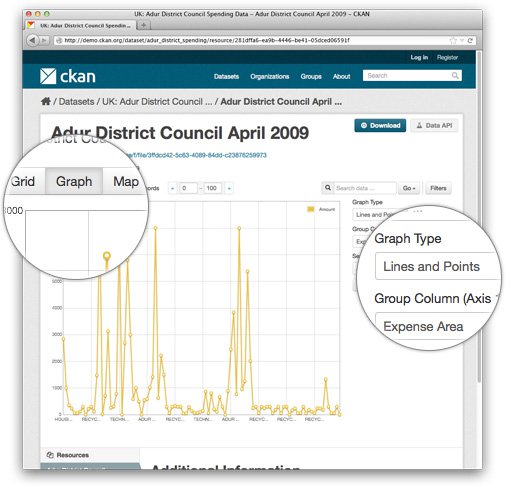505x487 pixels.
Task: Click the magnifier icon beside Search data field
Action: pos(328,188)
